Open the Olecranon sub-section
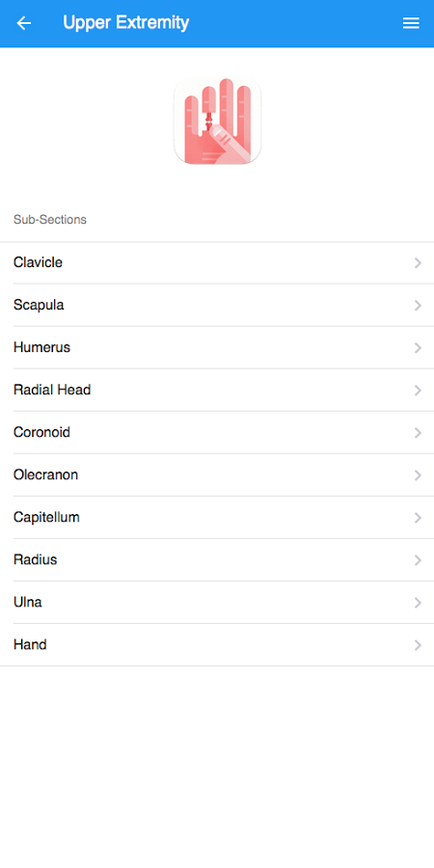 tap(217, 475)
